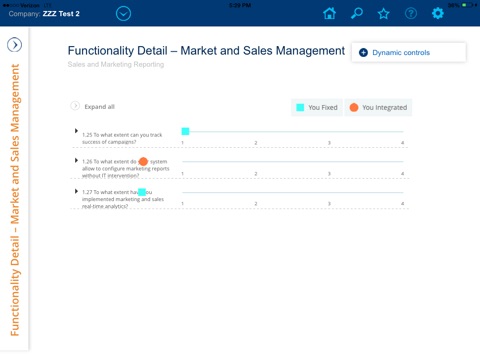Click the page title Functionality Detail heading
The height and width of the screenshot is (360, 480).
click(206, 51)
